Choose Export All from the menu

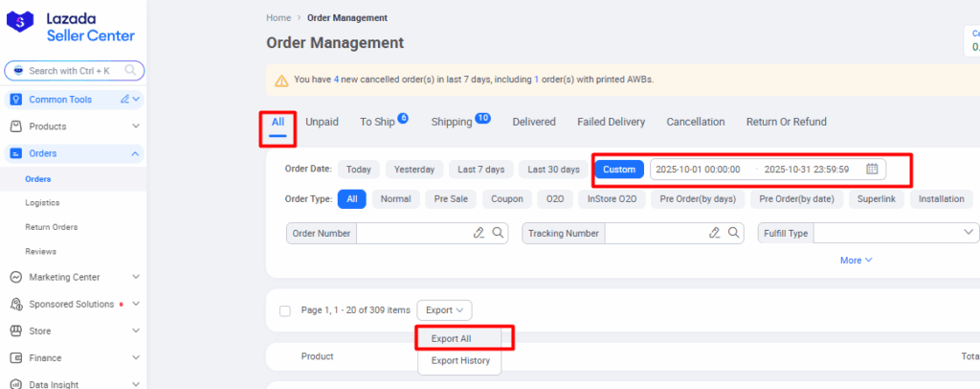click(459, 338)
